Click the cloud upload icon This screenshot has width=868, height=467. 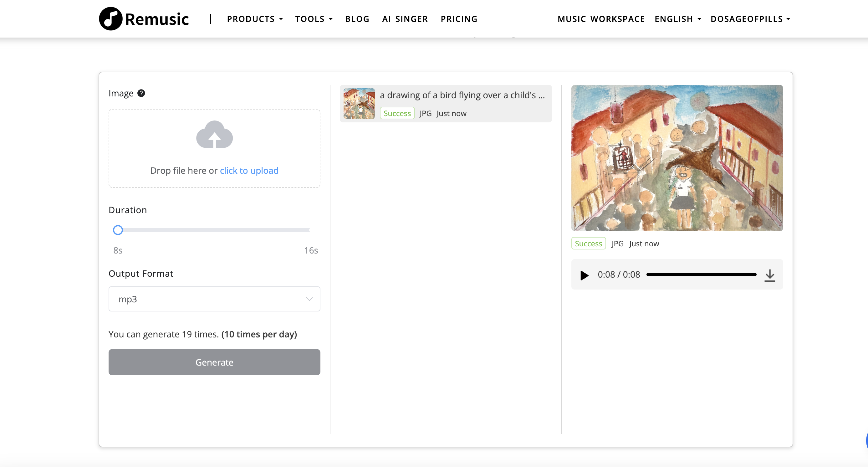click(x=214, y=135)
